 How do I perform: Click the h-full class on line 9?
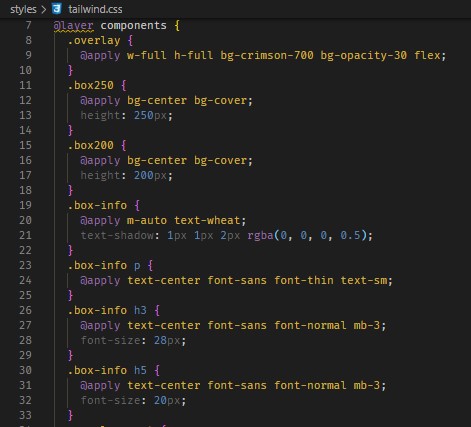(194, 55)
